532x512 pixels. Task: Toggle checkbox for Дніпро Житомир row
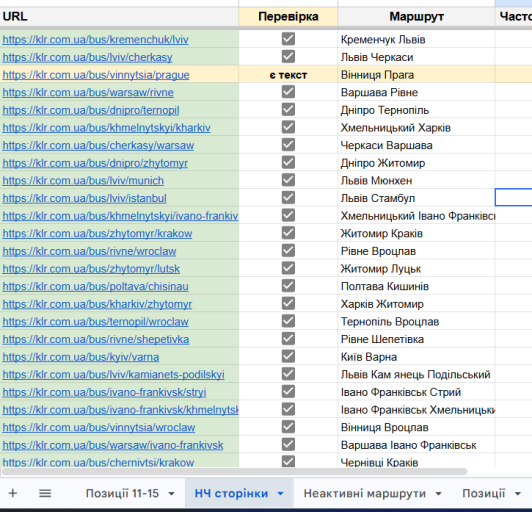click(288, 163)
